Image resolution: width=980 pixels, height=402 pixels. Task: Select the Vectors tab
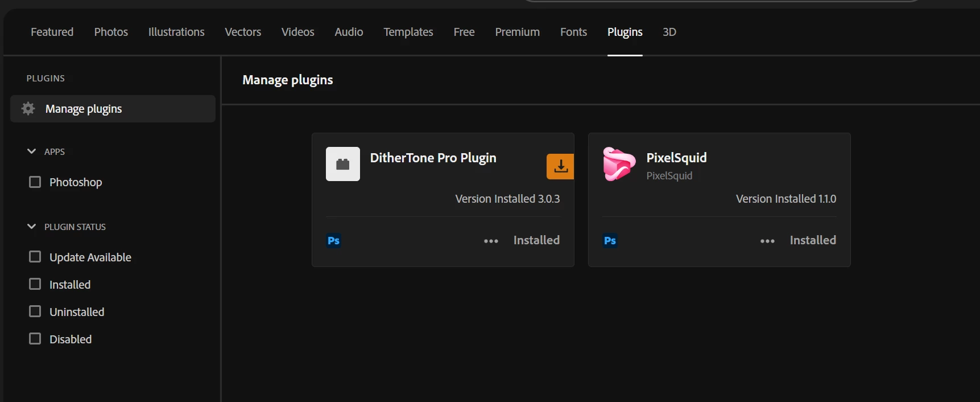pos(243,32)
